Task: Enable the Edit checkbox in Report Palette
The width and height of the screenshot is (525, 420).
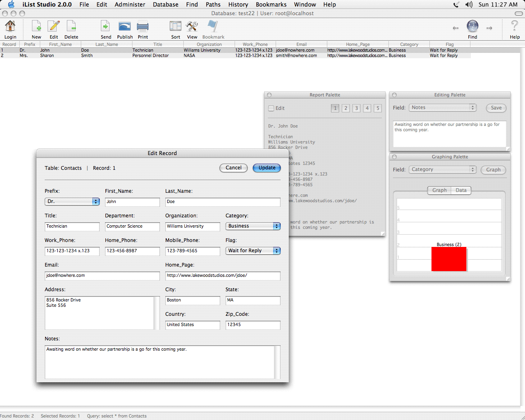Action: tap(271, 108)
